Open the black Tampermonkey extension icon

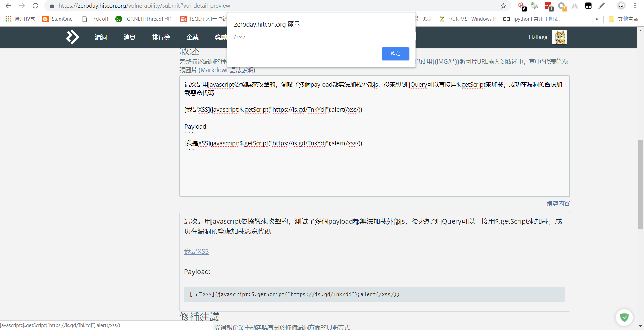588,6
